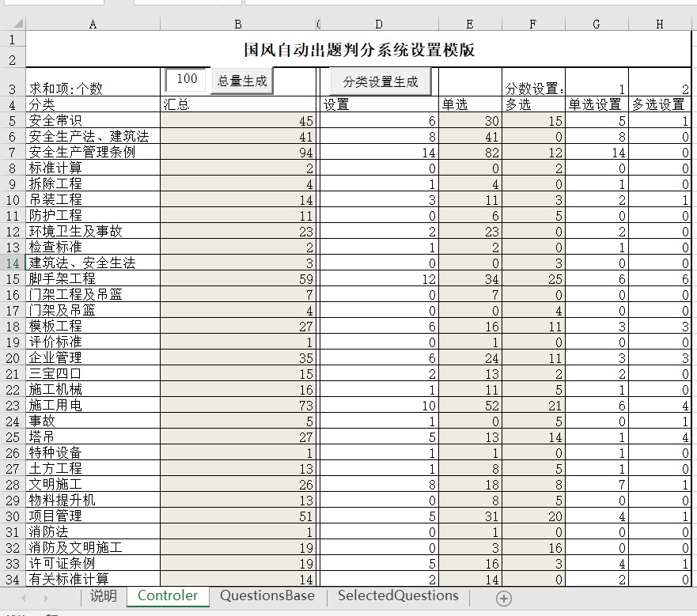697x616 pixels.
Task: Click the 多选设置 header cell
Action: click(x=660, y=104)
